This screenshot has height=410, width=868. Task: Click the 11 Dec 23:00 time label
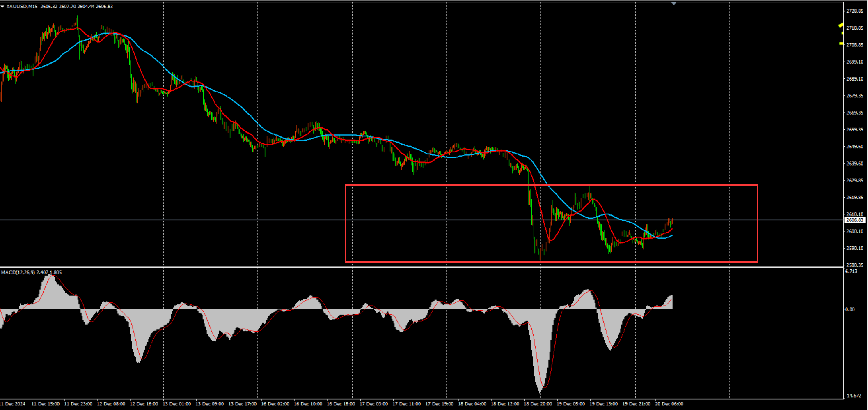(78, 404)
